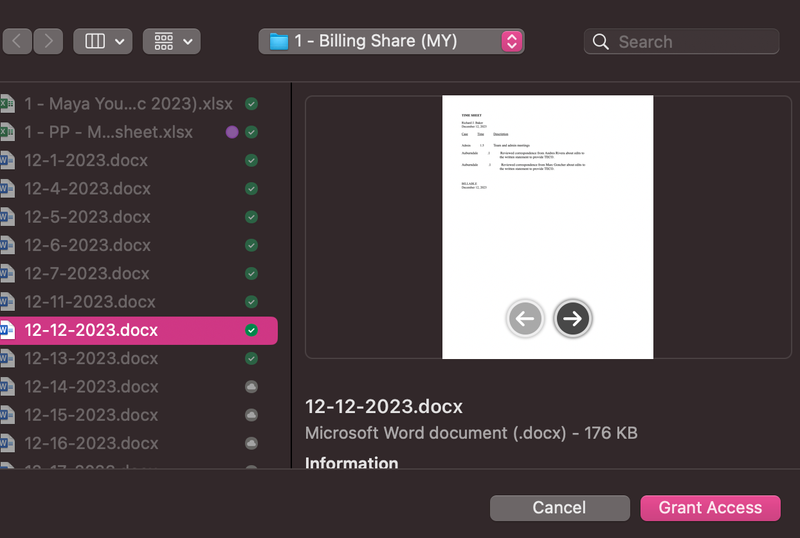Select 12-13-2023.docx in the file list
800x538 pixels.
tap(138, 358)
